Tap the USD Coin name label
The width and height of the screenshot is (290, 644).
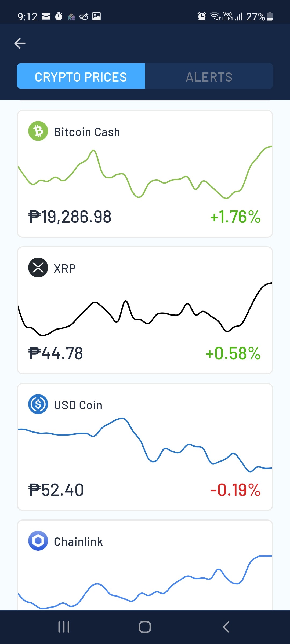tap(78, 405)
